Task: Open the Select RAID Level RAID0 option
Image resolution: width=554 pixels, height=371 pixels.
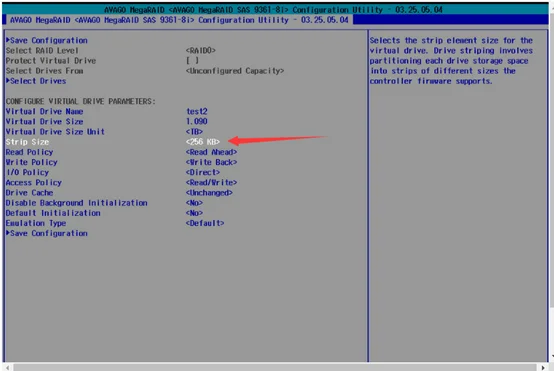Action: 201,51
